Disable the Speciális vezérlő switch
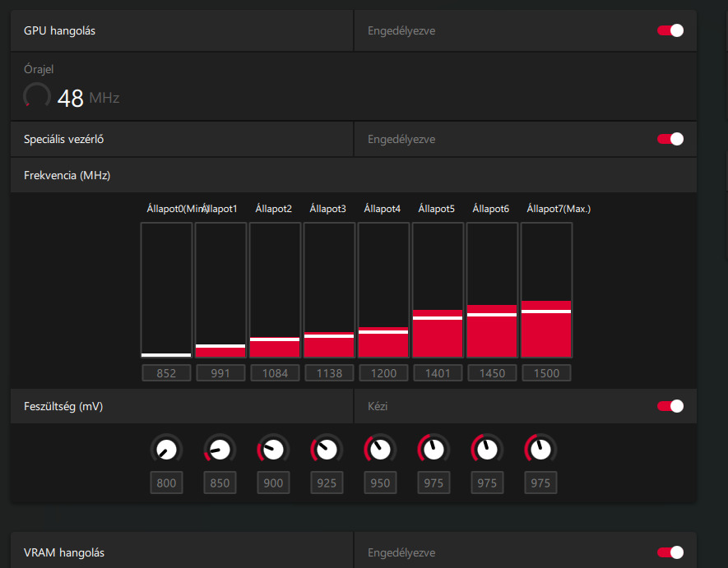The height and width of the screenshot is (568, 728). point(670,139)
